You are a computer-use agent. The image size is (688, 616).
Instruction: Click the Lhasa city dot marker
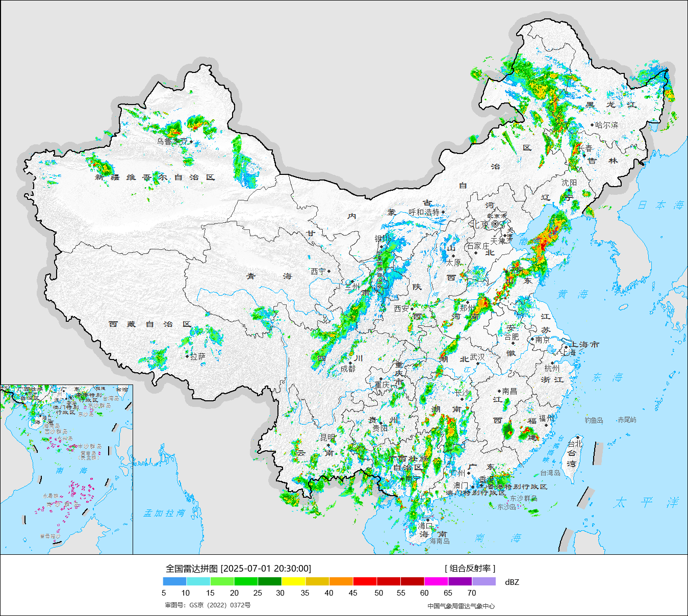(x=187, y=356)
